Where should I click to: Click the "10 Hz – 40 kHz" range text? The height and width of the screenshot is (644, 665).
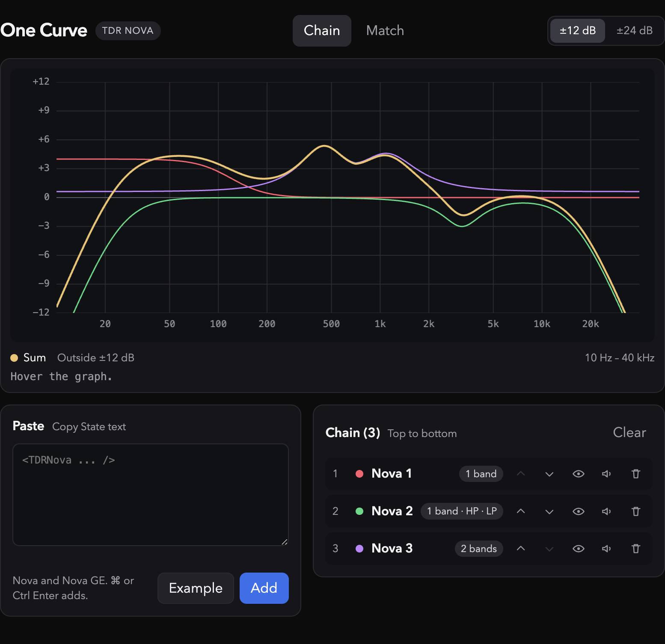pyautogui.click(x=620, y=358)
